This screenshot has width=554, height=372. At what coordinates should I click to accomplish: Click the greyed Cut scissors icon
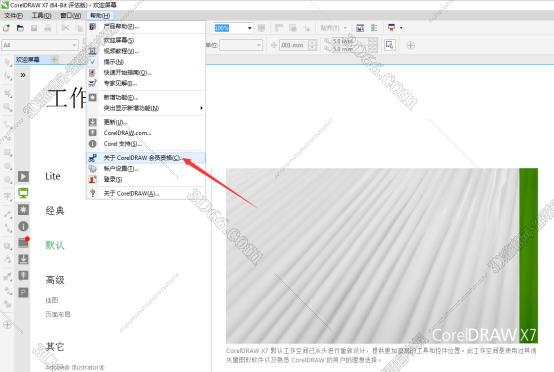[65, 28]
